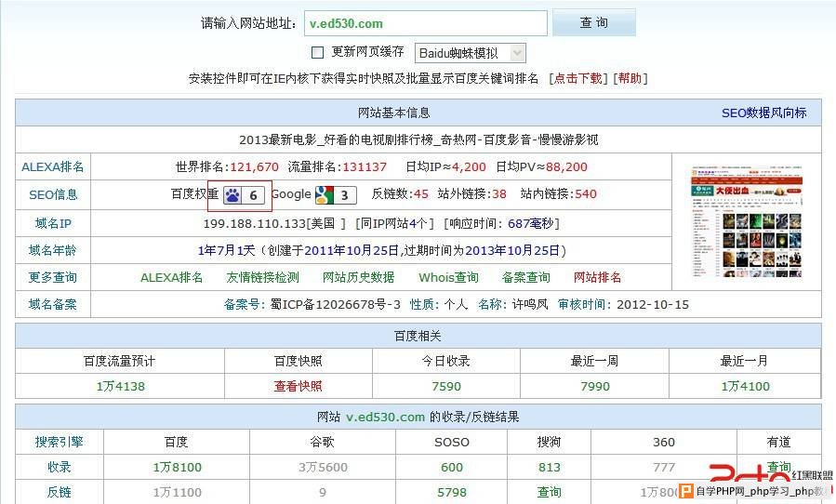Screen dimensions: 836x504
Task: Click 搜狗 反链 查询 link
Action: (x=550, y=492)
